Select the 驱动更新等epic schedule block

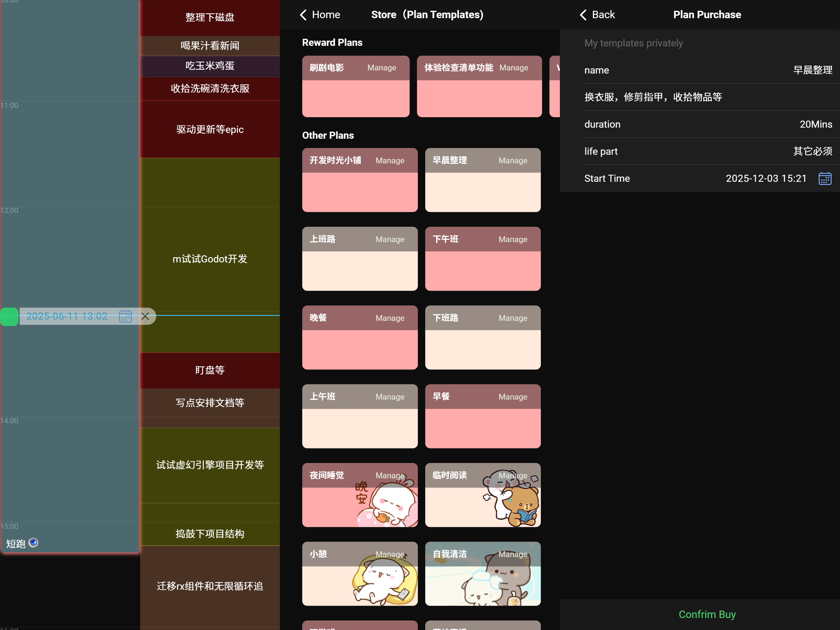[x=210, y=129]
